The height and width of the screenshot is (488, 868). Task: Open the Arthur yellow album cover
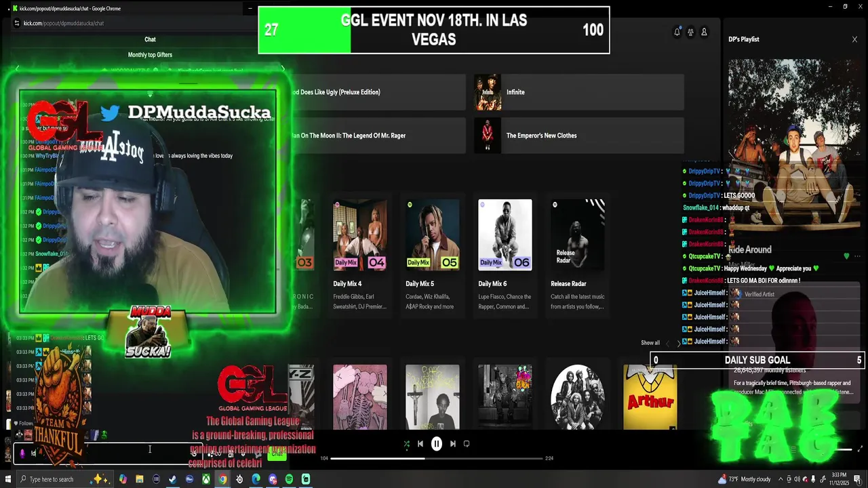[x=650, y=397]
